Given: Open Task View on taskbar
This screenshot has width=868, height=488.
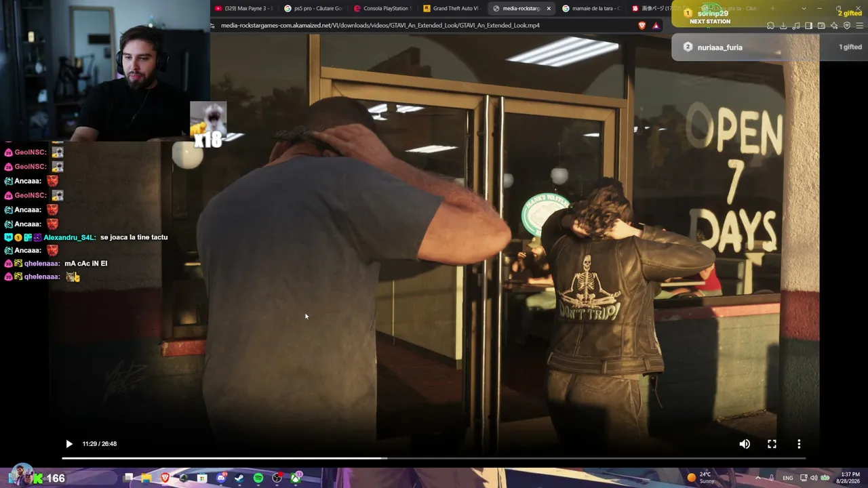Looking at the screenshot, I should [128, 478].
